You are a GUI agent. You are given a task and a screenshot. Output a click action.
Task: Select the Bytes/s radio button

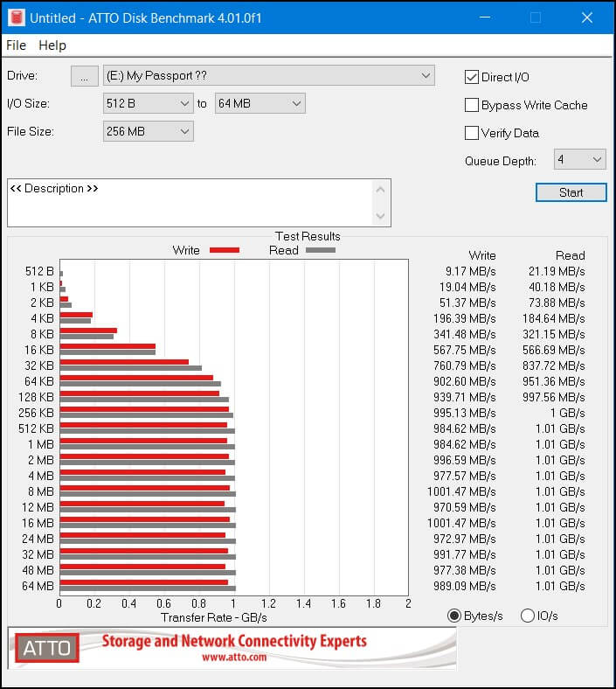(x=454, y=616)
